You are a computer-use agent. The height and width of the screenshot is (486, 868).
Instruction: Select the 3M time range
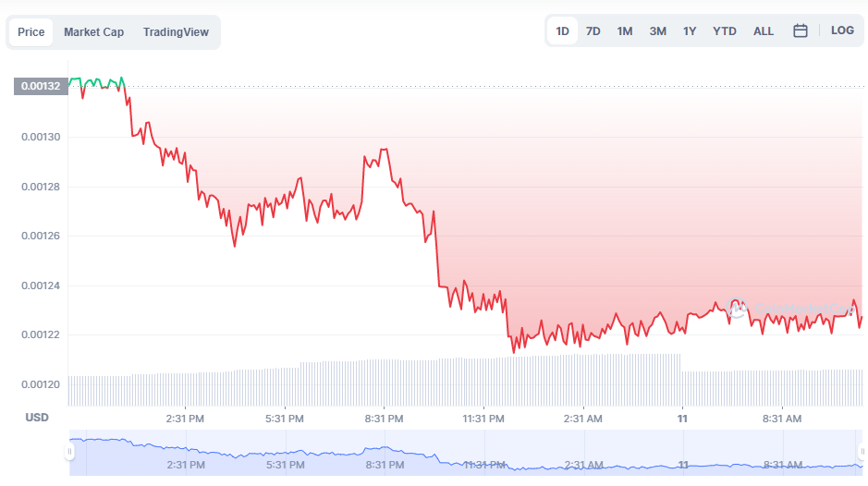(657, 31)
